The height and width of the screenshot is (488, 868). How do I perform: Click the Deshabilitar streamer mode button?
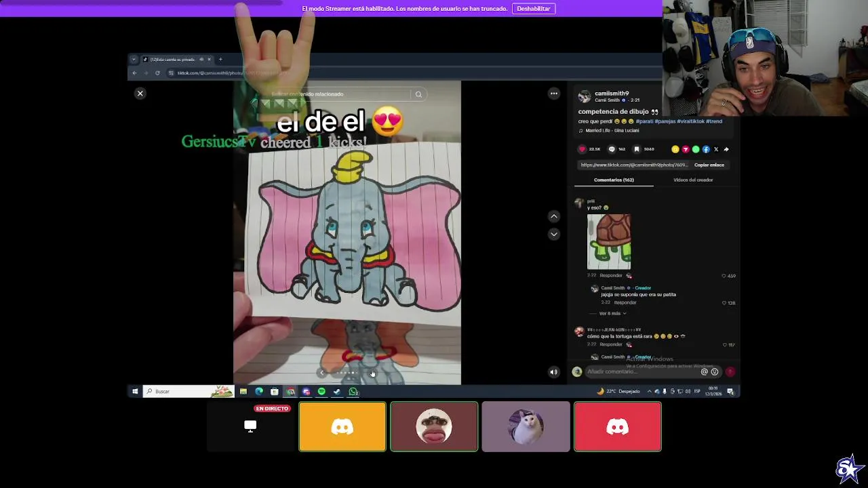point(534,8)
